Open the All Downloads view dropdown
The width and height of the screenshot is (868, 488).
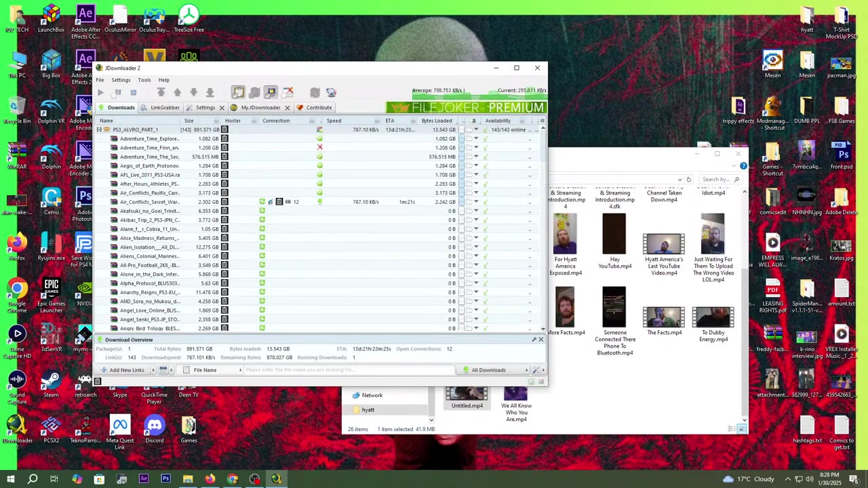(x=493, y=370)
